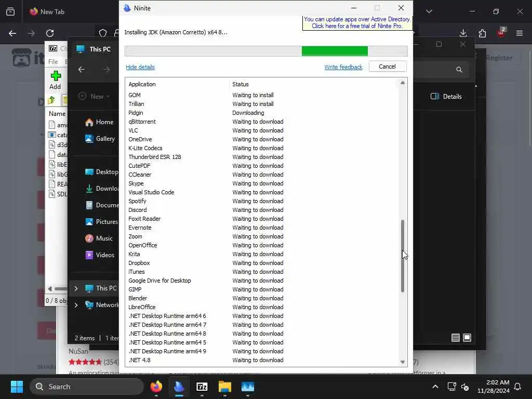
Task: Open the Write feedback link
Action: point(343,67)
